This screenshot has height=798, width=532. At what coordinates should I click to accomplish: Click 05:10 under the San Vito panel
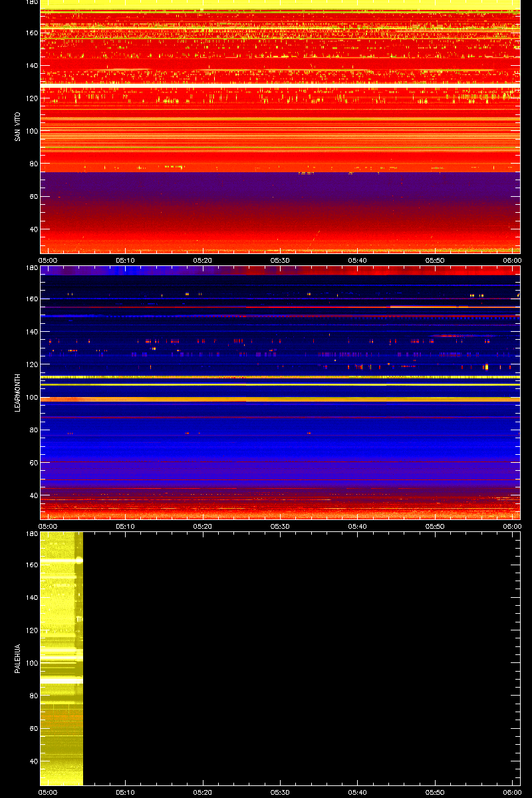[x=126, y=260]
